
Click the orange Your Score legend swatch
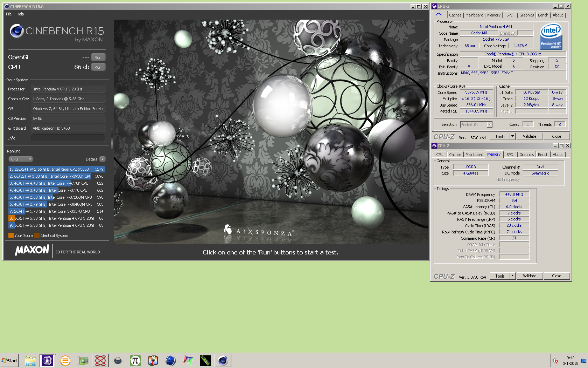click(x=11, y=236)
